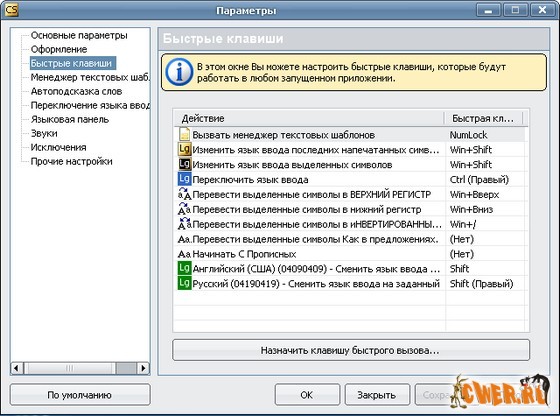Select Оформление in the left tree
The height and width of the screenshot is (416, 560).
pos(59,49)
